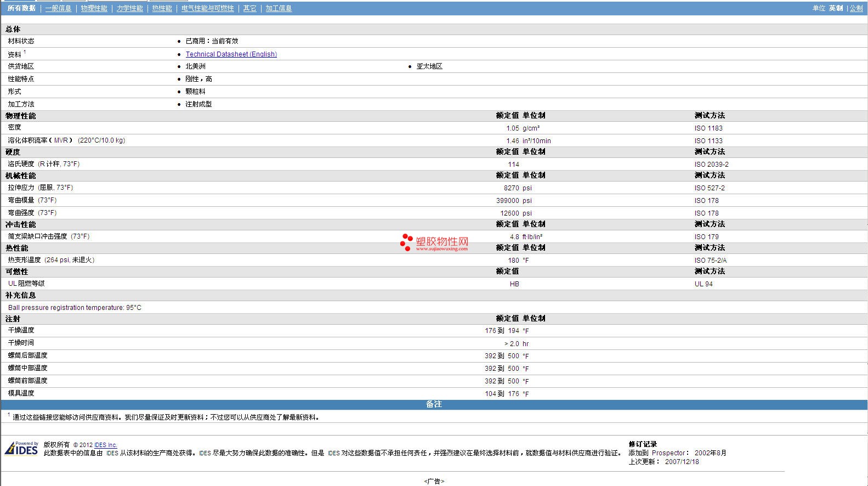The height and width of the screenshot is (486, 868).
Task: Click the 弯曲模量 row label
Action: [x=32, y=200]
